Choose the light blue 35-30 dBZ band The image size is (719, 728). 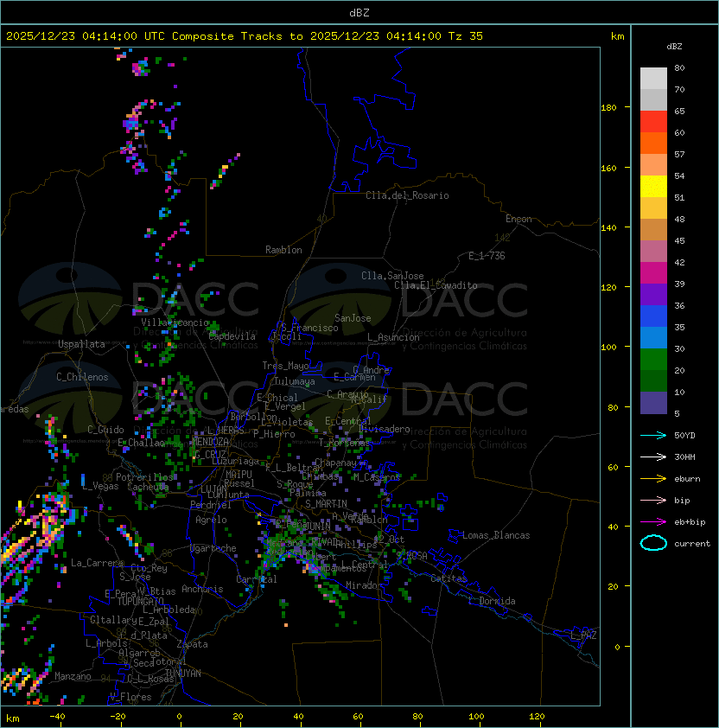(653, 338)
